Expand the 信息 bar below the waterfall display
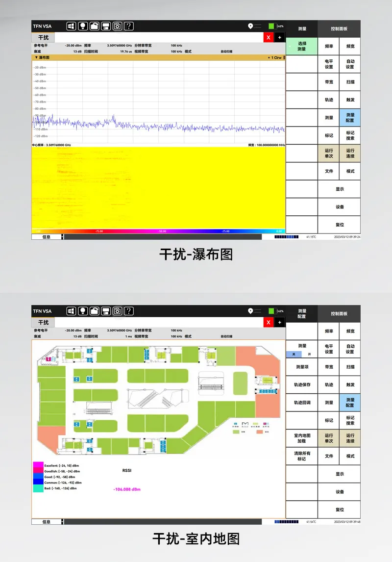 (47, 237)
